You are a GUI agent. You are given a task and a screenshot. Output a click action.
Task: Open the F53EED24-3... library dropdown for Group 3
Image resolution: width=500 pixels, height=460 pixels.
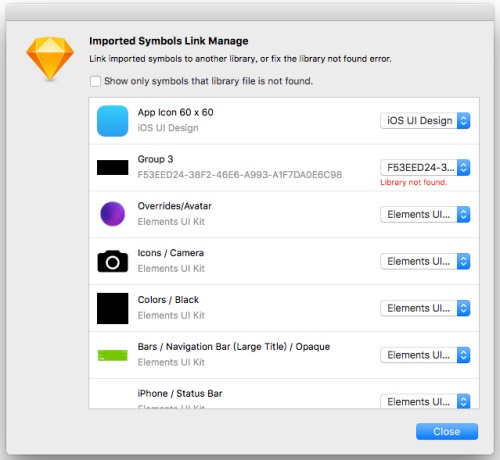point(425,167)
